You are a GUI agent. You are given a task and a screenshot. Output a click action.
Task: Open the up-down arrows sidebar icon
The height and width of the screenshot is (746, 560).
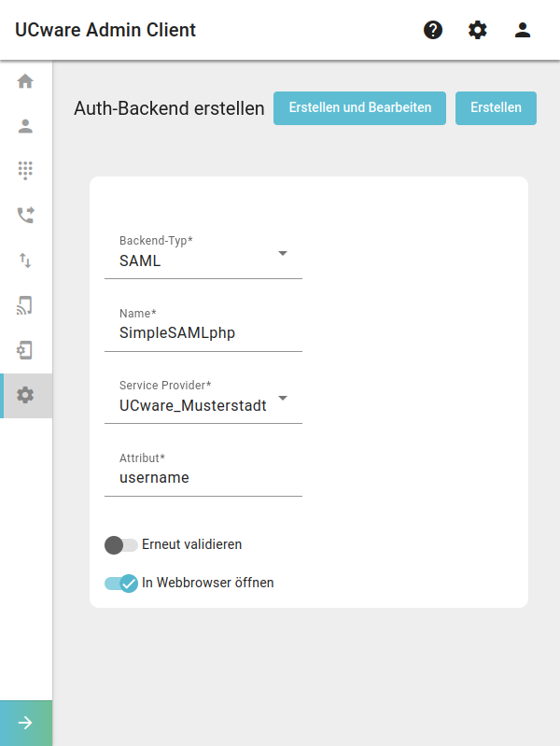click(x=25, y=260)
